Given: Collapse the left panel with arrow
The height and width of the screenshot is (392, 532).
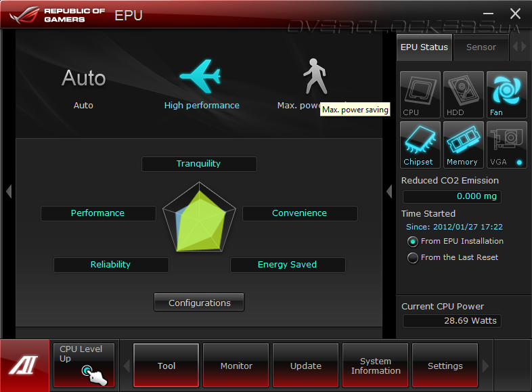Looking at the screenshot, I should (x=9, y=192).
